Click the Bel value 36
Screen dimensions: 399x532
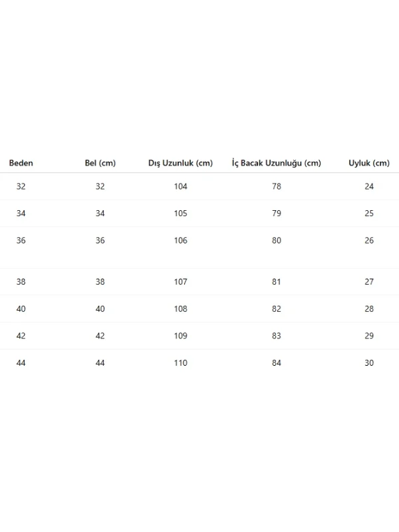100,241
